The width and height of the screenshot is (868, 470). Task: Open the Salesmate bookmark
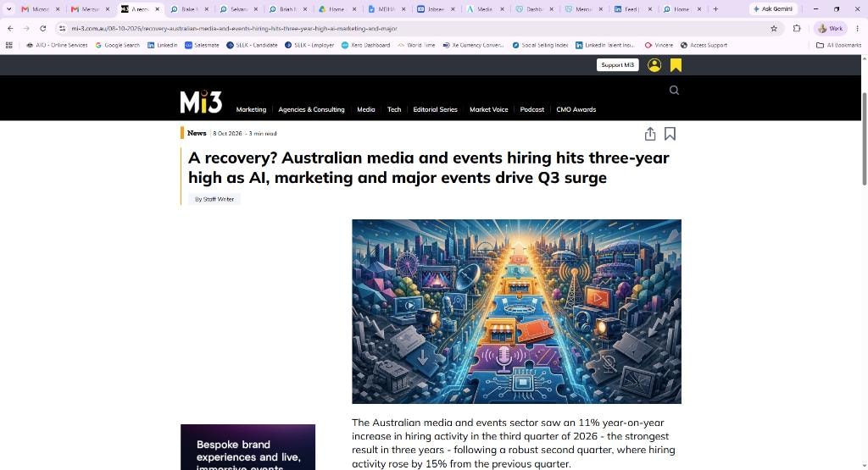click(x=202, y=46)
